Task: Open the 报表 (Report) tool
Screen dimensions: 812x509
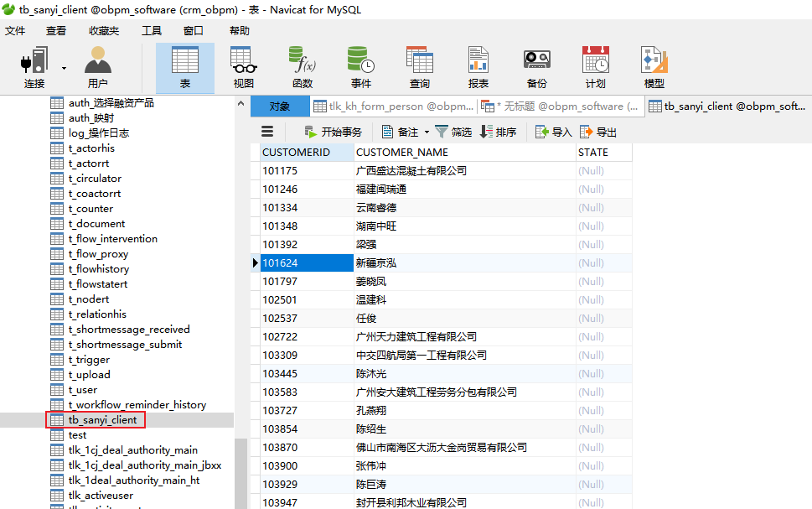Action: click(x=478, y=68)
